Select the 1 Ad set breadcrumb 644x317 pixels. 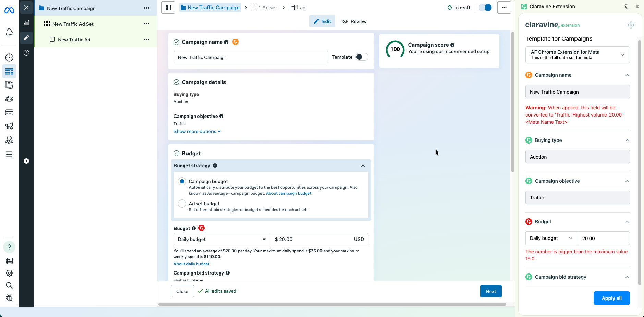(x=265, y=8)
